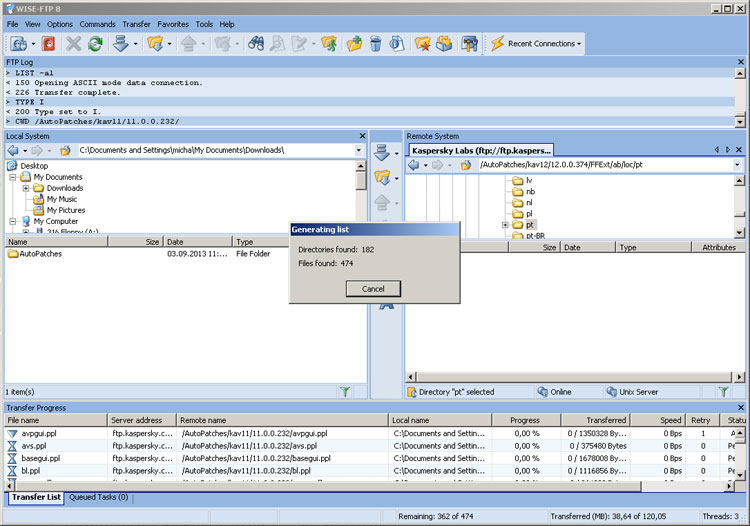Image resolution: width=750 pixels, height=526 pixels.
Task: Cancel the Generating list dialog
Action: [373, 288]
